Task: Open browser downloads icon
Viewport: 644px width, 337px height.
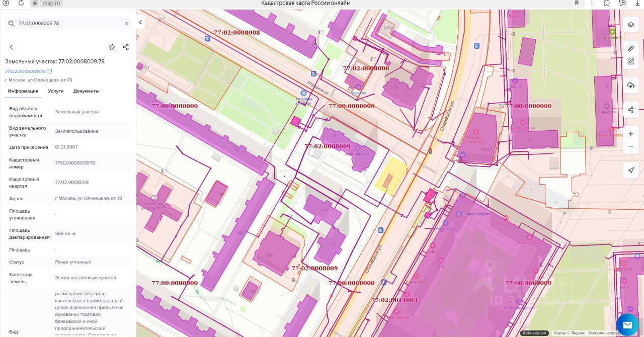Action: (637, 3)
